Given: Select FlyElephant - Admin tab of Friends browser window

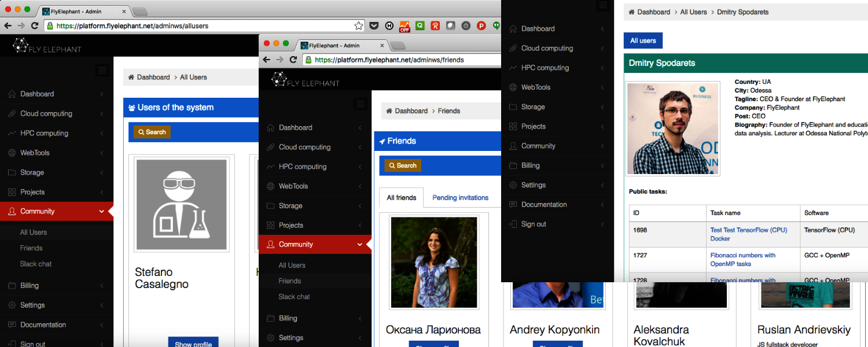Looking at the screenshot, I should pos(343,45).
